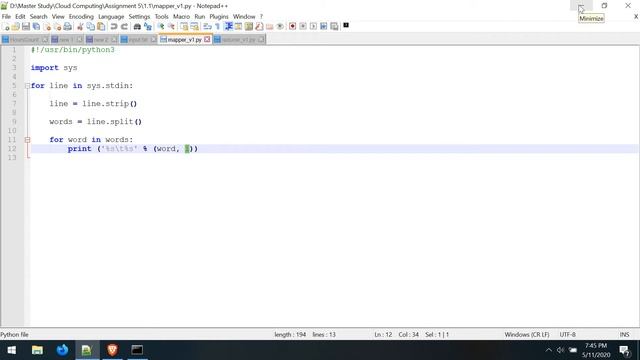640x360 pixels.
Task: Zoom in with the magnifier plus icon
Action: click(161, 27)
